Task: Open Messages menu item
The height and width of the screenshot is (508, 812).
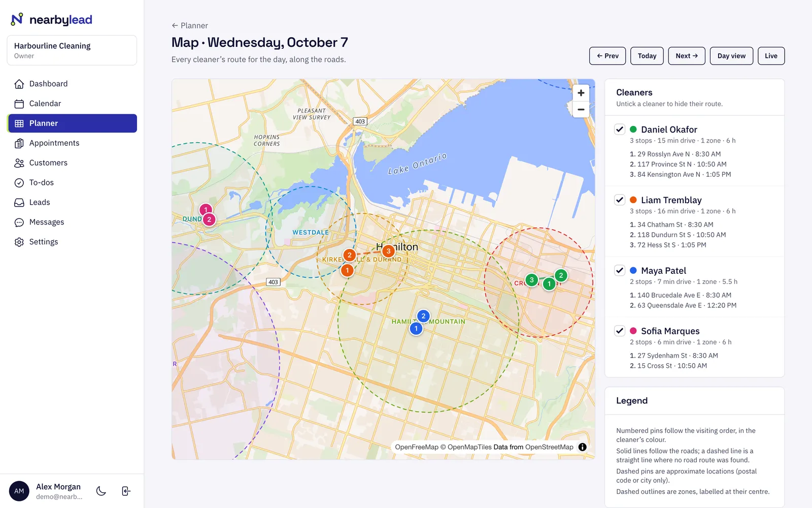Action: pos(72,223)
